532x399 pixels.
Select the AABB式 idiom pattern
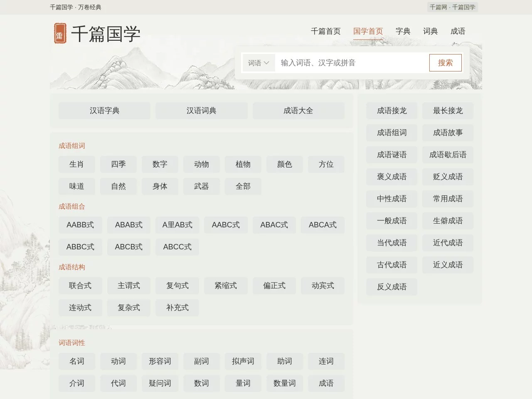[x=80, y=225]
